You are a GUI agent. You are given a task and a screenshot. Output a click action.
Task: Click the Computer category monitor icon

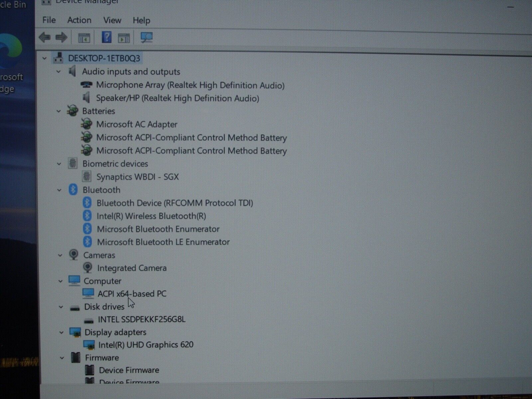(74, 281)
